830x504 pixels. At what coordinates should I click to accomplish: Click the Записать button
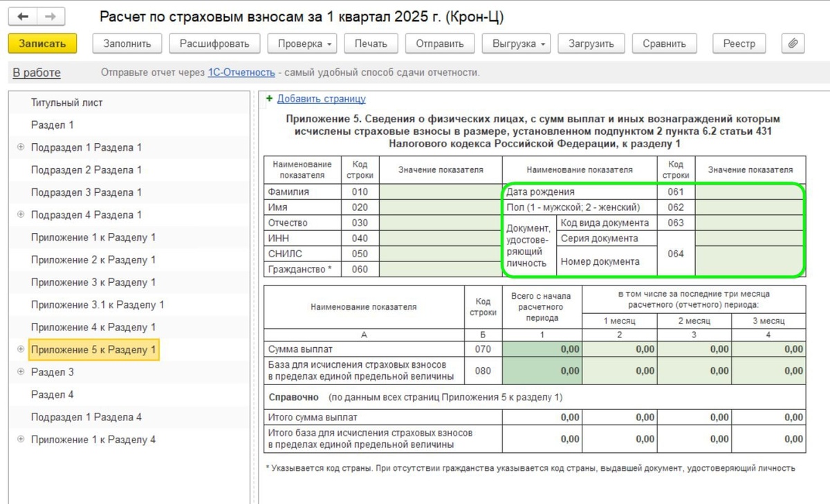coord(43,44)
